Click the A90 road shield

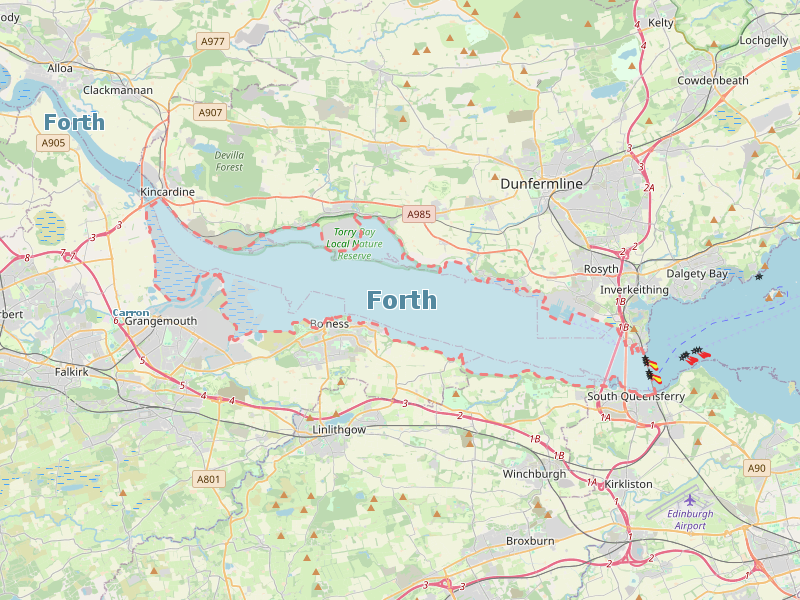[x=756, y=468]
